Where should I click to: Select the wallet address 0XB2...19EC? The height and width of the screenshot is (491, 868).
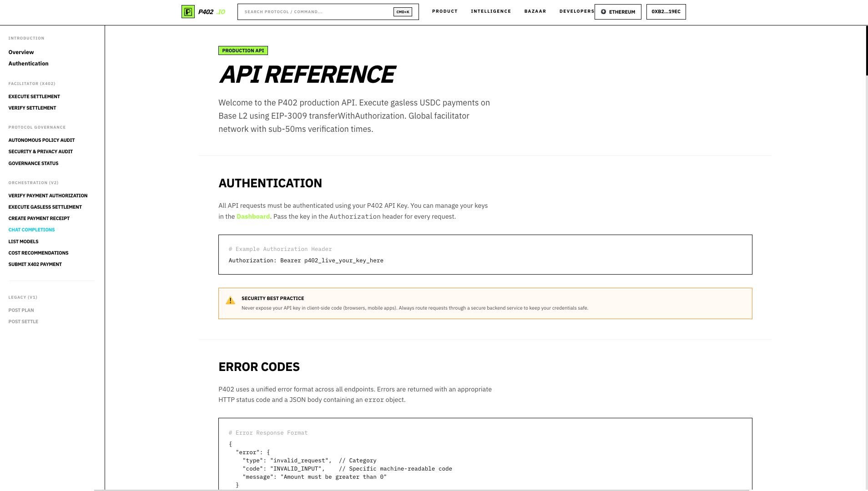tap(666, 12)
